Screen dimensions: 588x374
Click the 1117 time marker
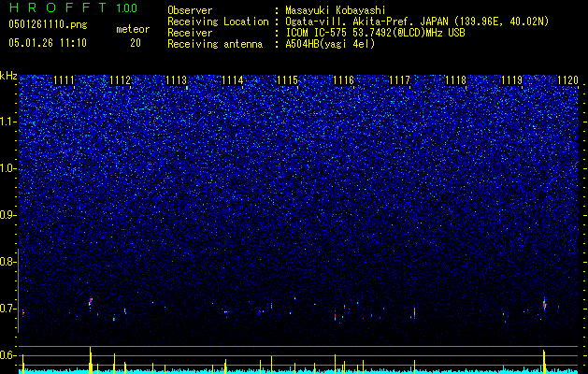(400, 80)
